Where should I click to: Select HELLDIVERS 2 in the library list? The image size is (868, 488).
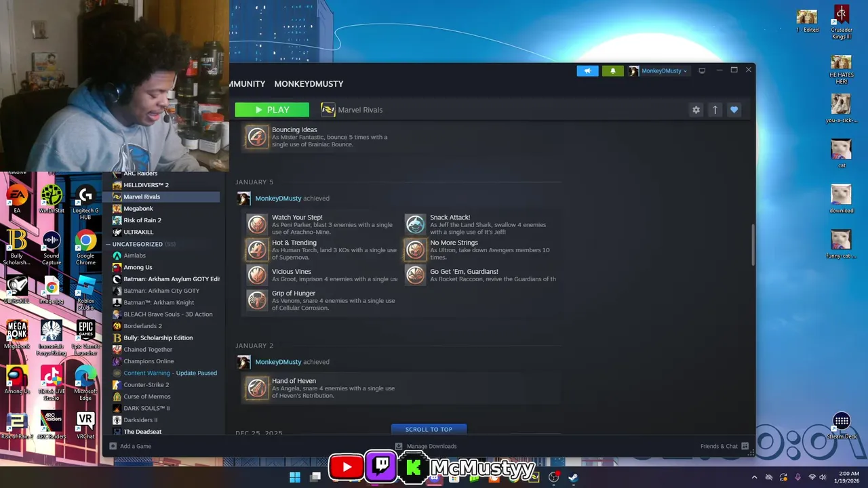[146, 185]
